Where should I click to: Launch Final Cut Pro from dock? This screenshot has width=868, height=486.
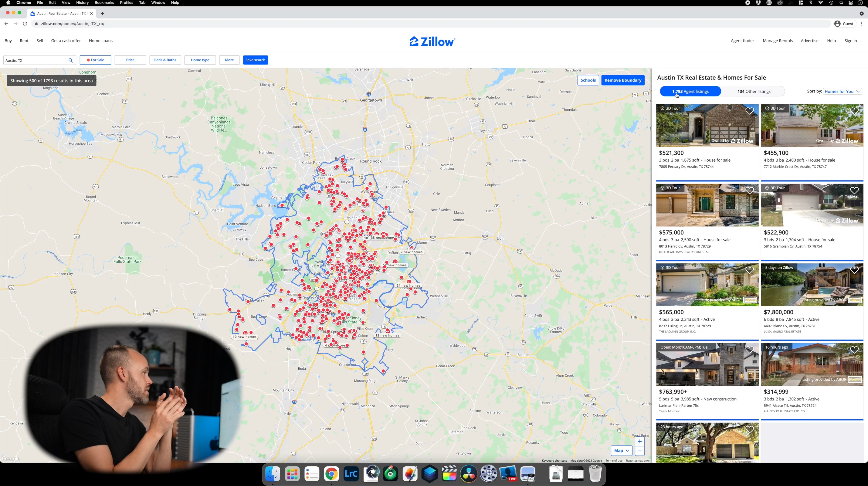tap(449, 474)
